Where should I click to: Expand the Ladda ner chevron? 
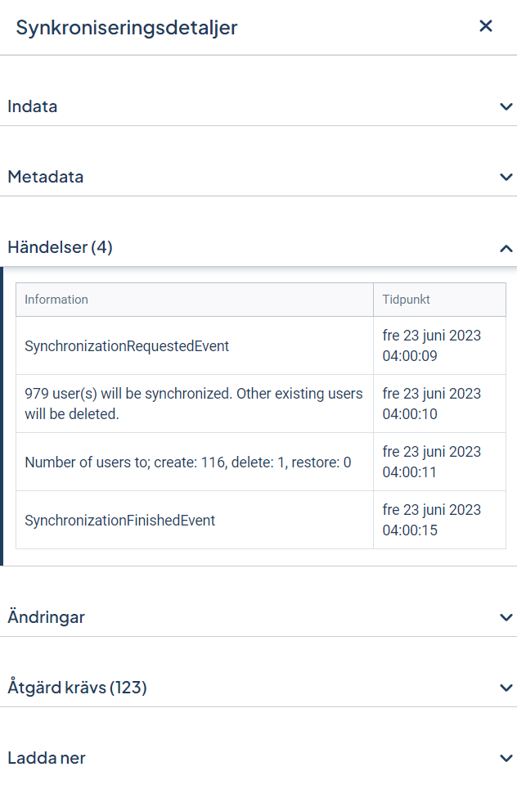pos(506,758)
